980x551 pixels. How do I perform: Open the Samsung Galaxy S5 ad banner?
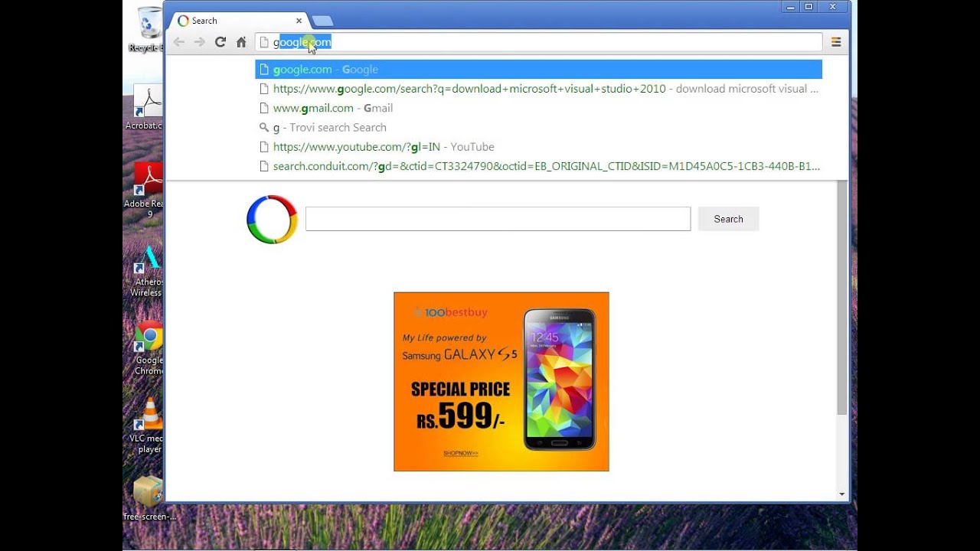point(501,381)
